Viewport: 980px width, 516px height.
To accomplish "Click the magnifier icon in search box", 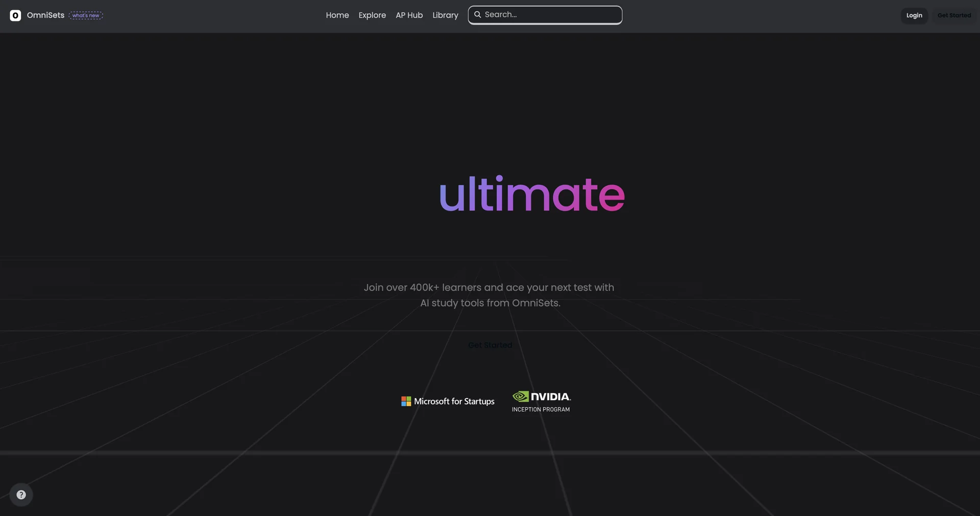I will pos(478,14).
